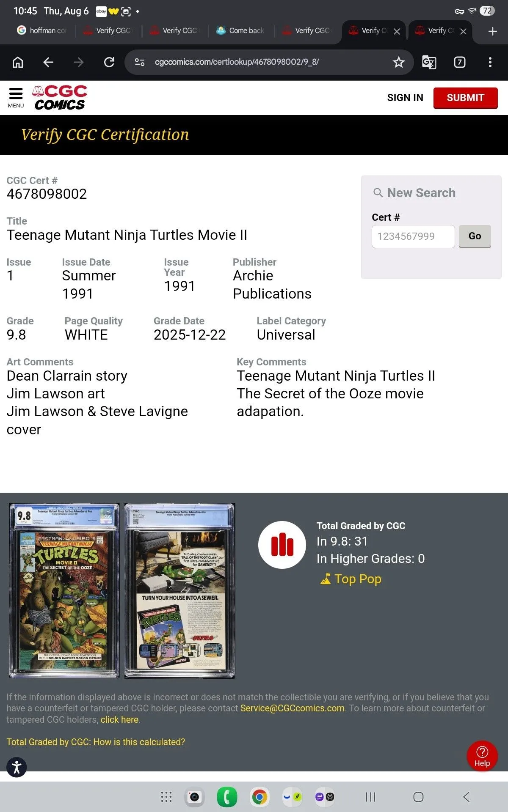Screen dimensions: 508x812
Task: Click the Universal label category value
Action: 286,335
